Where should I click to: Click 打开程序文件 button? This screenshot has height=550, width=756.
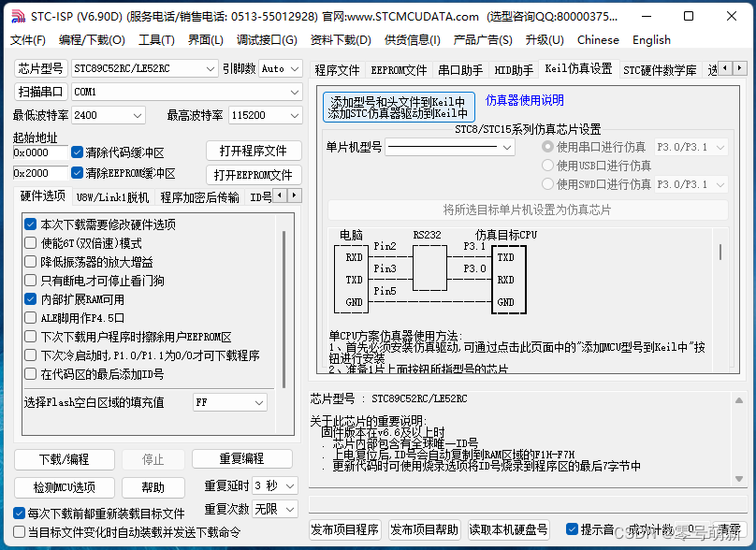point(254,151)
